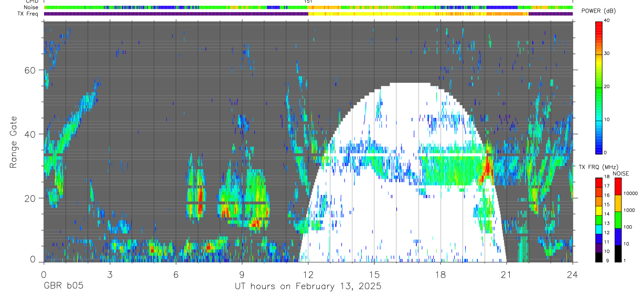Viewport: 644px width, 297px height.
Task: Click the Range Gate tick label 60
Action: click(x=30, y=70)
